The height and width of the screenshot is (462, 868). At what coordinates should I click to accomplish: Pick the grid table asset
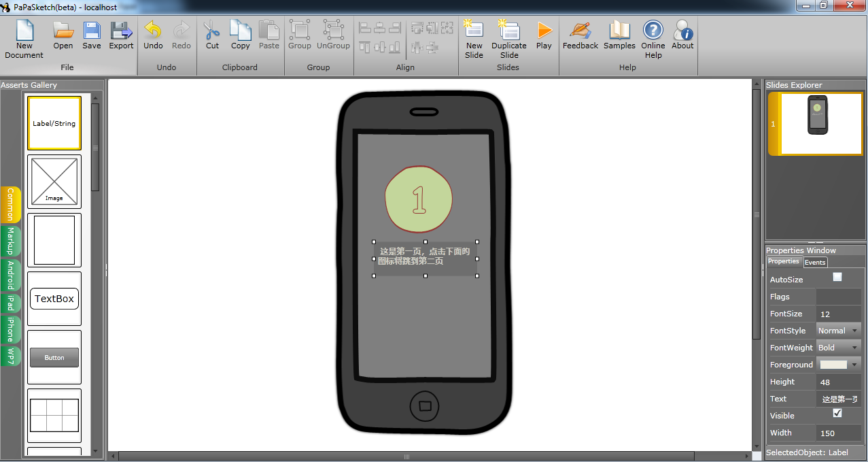click(54, 416)
